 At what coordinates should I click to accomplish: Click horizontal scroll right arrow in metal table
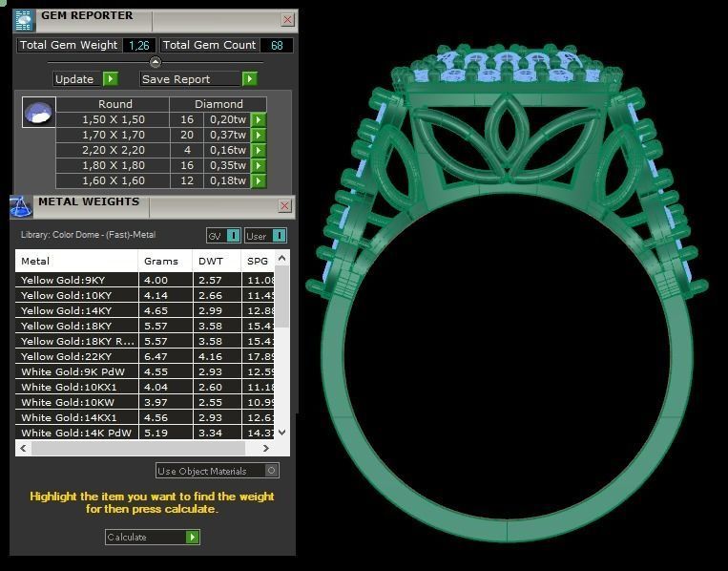(265, 449)
